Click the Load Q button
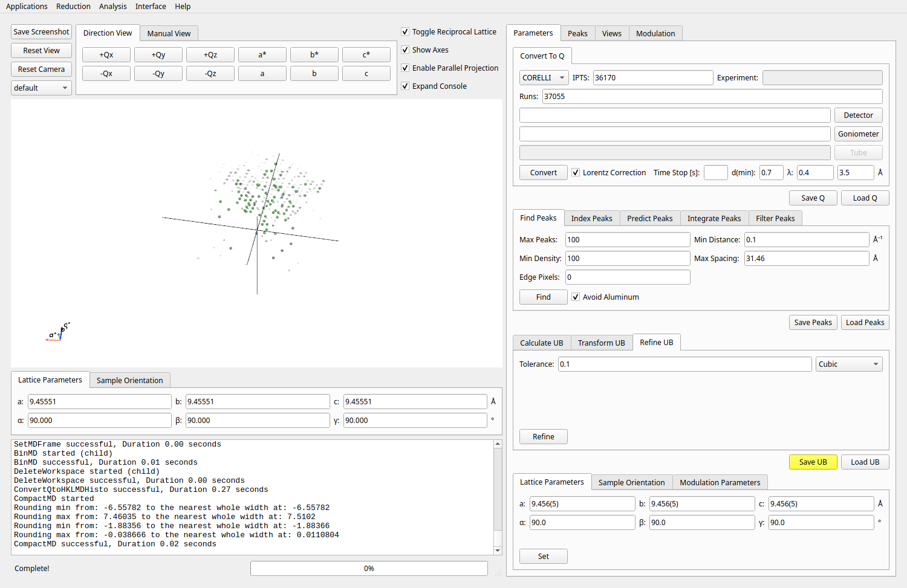The image size is (907, 588). 865,198
